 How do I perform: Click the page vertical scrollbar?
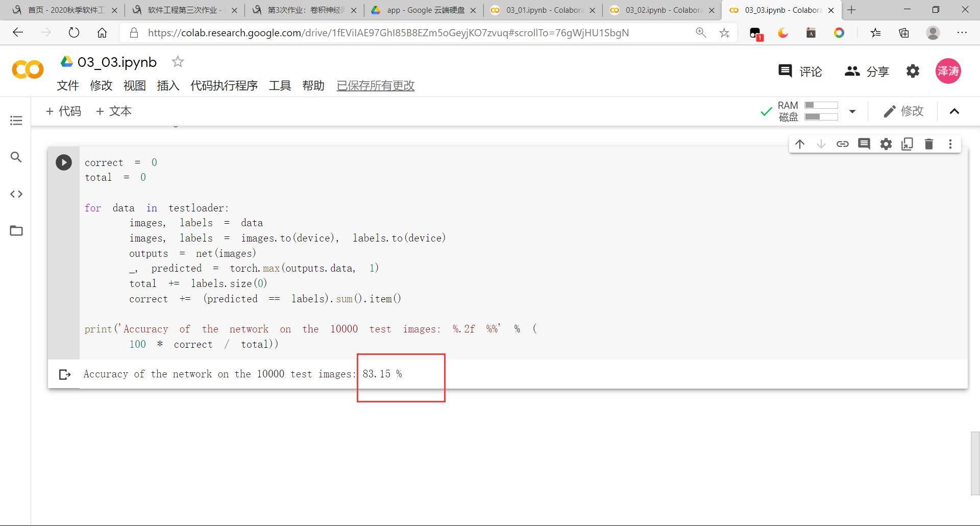point(975,463)
